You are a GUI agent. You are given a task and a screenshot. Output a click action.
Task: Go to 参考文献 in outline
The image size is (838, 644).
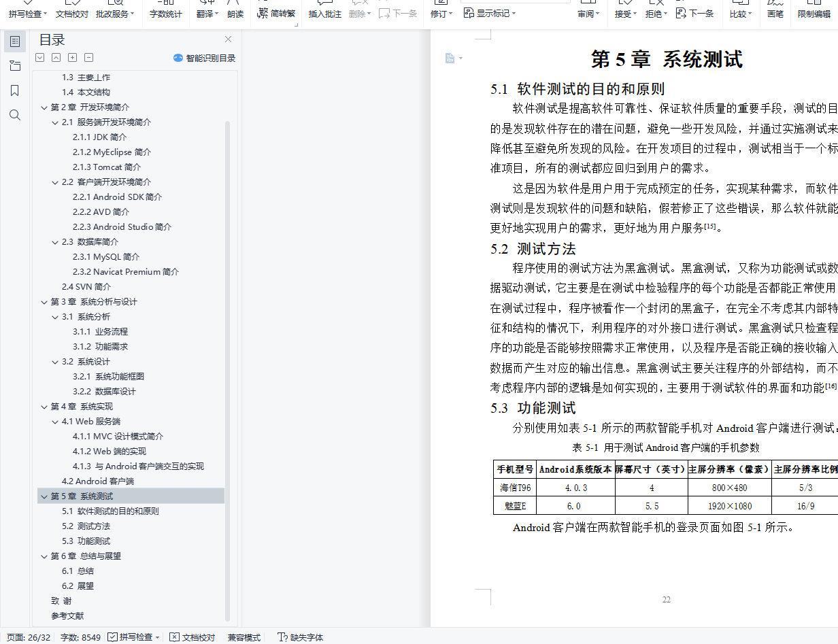click(67, 616)
